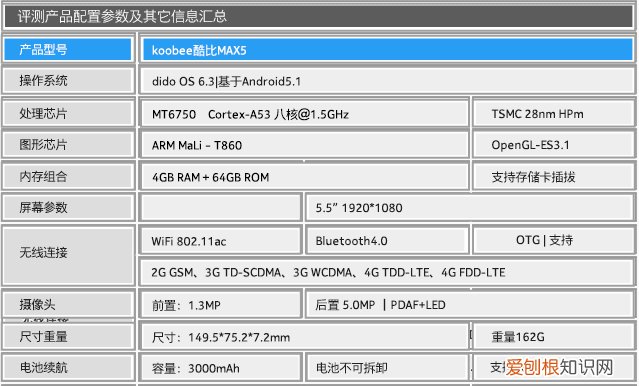Click the WiFi 802.11ac cell
The width and height of the screenshot is (639, 386).
tap(221, 240)
